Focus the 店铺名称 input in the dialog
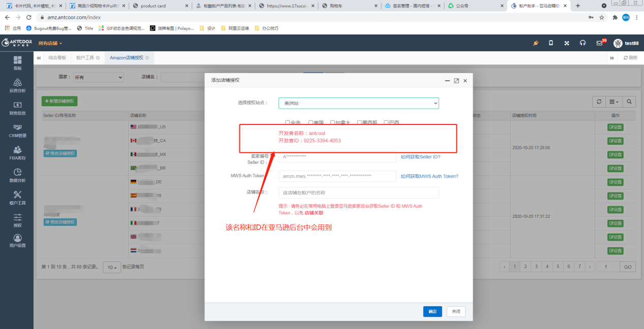 click(x=358, y=192)
